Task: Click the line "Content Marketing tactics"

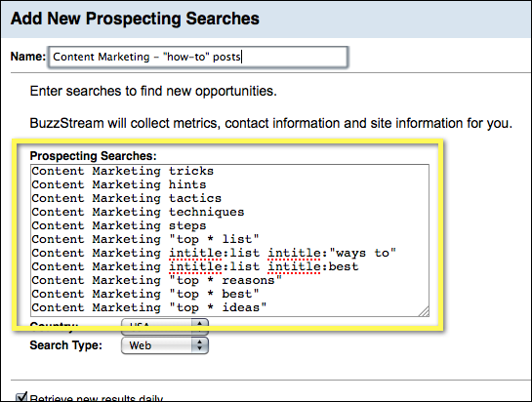Action: point(126,198)
